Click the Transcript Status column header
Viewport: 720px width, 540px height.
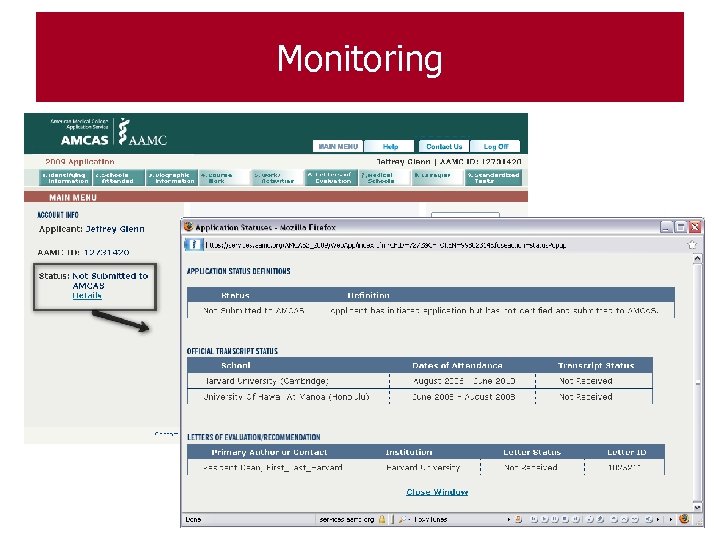[x=596, y=366]
